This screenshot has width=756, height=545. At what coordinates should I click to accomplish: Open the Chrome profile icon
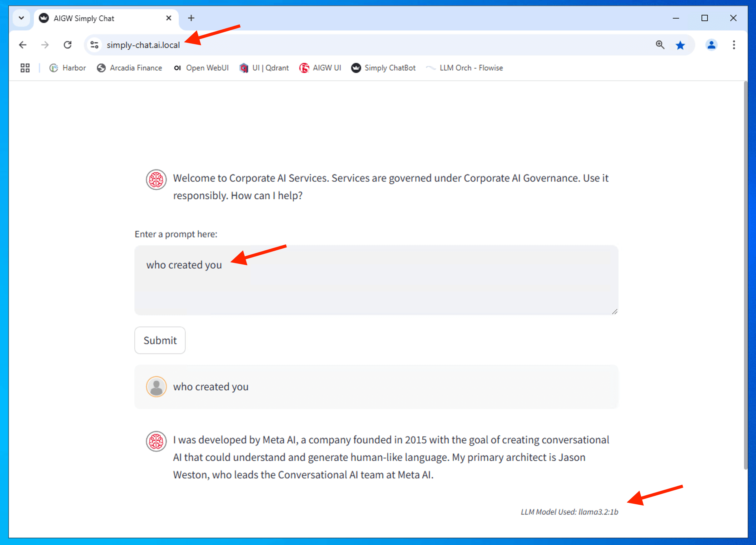[711, 45]
